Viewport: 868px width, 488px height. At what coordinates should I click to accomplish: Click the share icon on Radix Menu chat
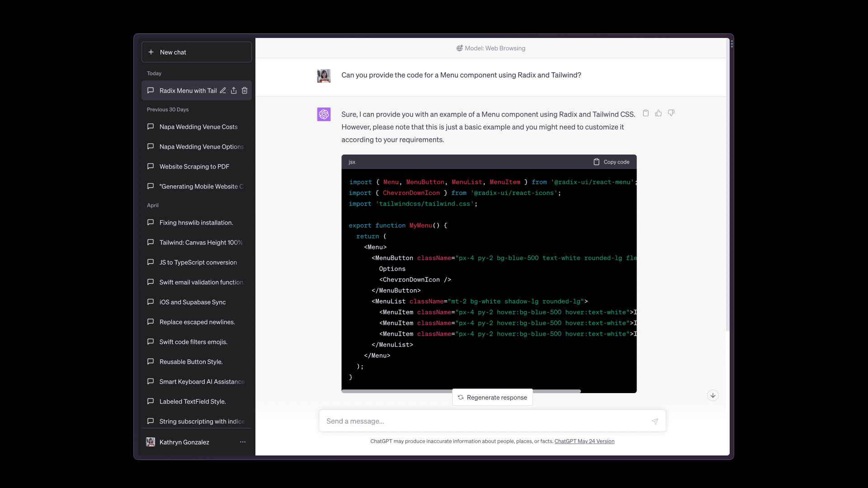(234, 90)
